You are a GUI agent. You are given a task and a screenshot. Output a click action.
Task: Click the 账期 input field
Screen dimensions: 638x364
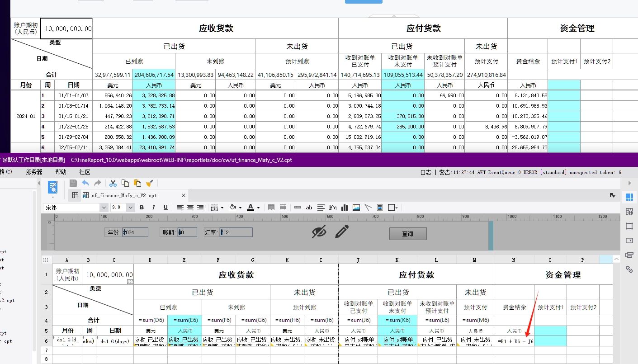(187, 232)
